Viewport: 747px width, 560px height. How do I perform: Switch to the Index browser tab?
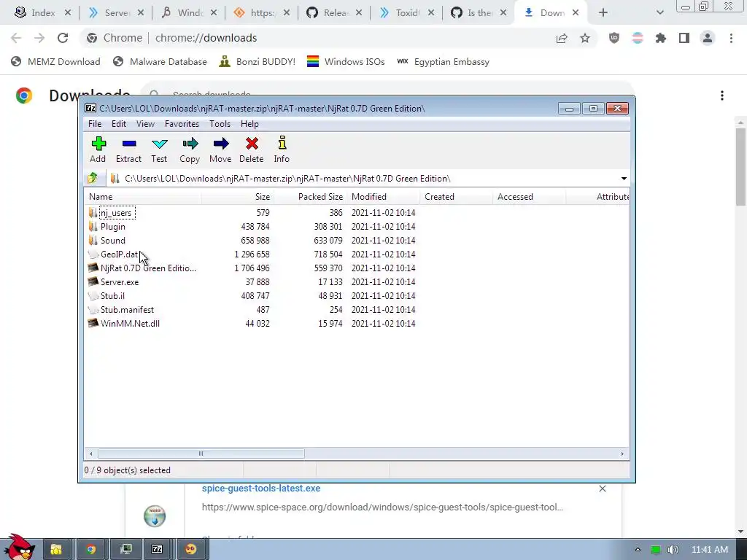tap(42, 13)
